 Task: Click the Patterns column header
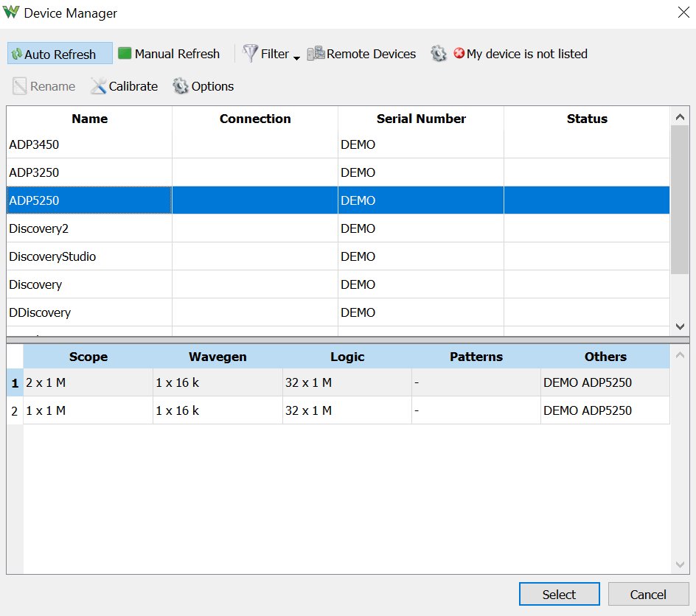[476, 357]
